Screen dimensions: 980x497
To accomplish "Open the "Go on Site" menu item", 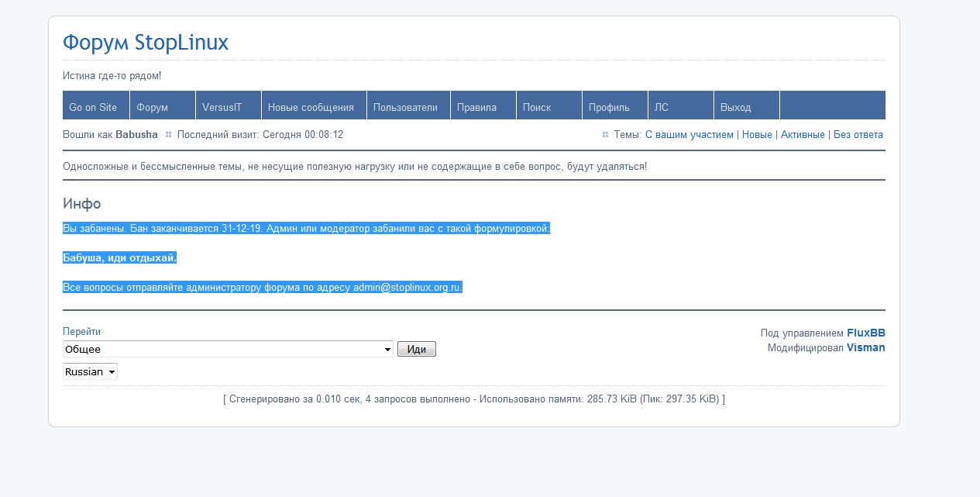I will pyautogui.click(x=93, y=105).
